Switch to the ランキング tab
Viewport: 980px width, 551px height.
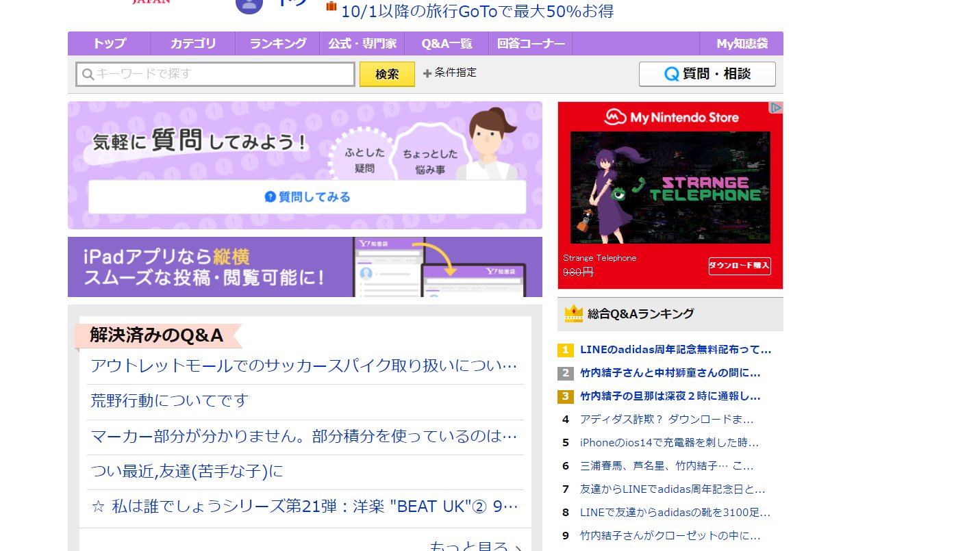(x=277, y=44)
